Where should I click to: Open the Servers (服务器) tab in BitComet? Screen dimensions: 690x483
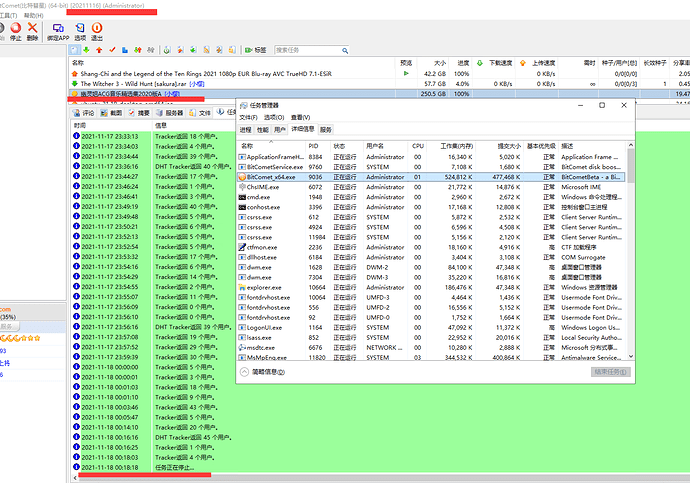click(x=169, y=113)
